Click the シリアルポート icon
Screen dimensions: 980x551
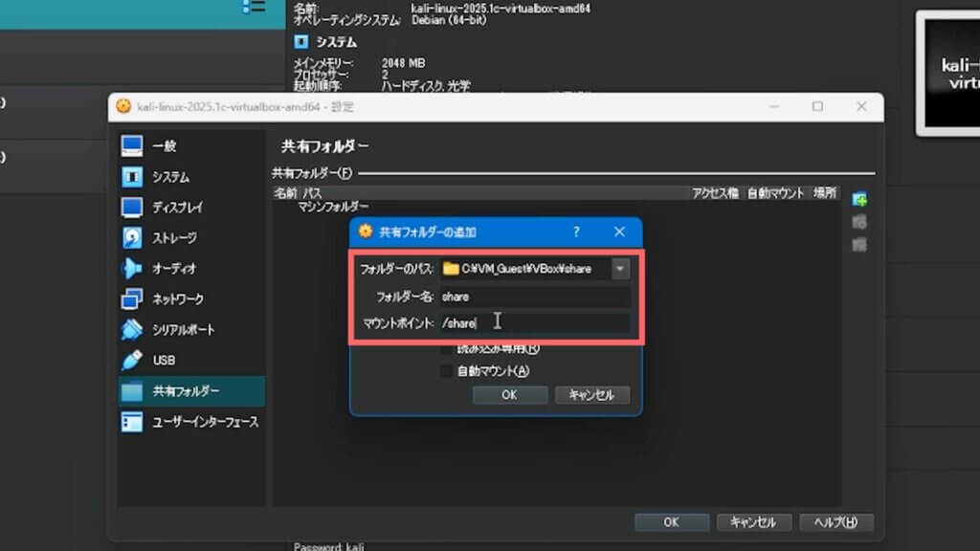click(x=132, y=330)
